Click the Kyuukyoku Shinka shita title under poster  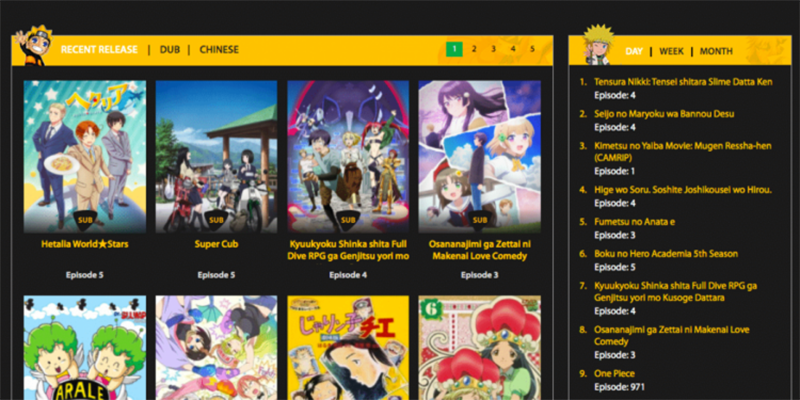point(348,249)
